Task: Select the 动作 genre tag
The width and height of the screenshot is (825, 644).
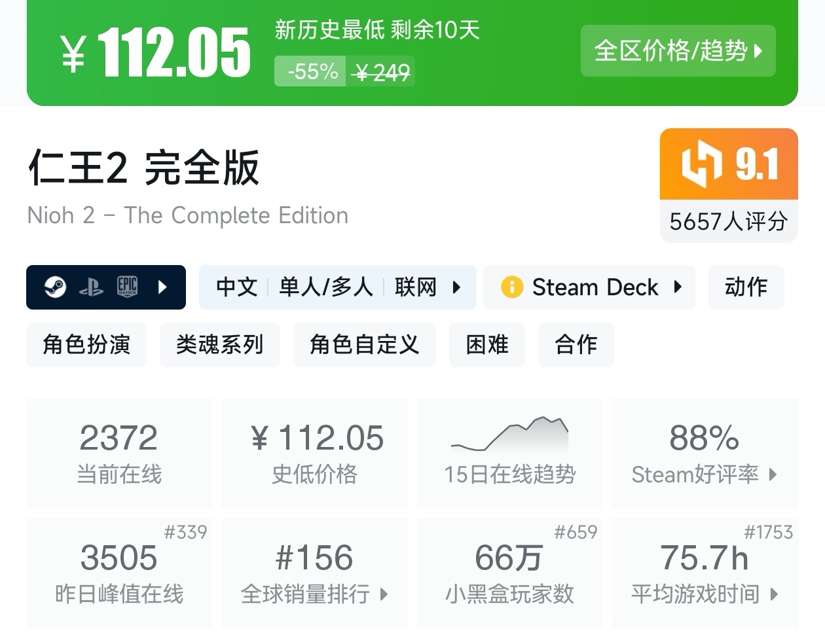Action: (746, 287)
